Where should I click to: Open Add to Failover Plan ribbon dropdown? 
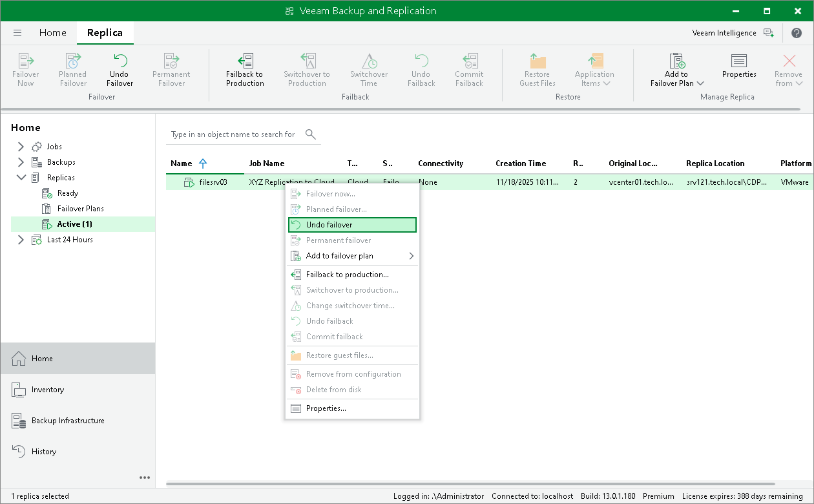tap(676, 70)
